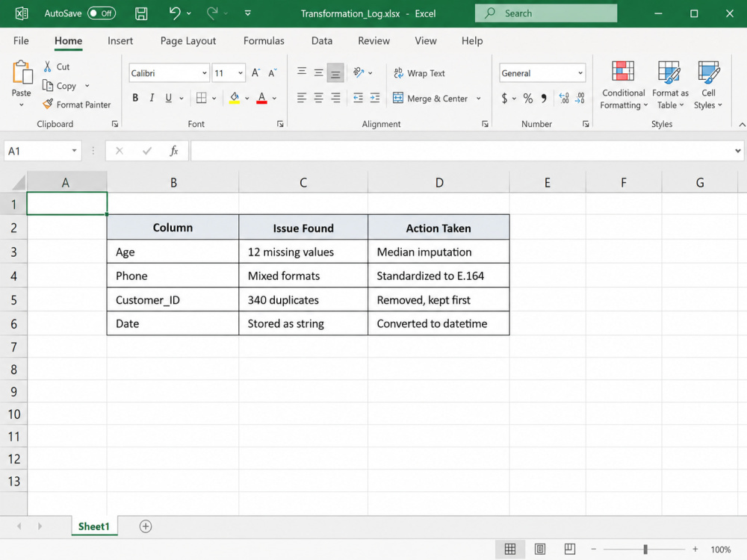747x560 pixels.
Task: Click the Increase Decimal icon
Action: [x=564, y=99]
